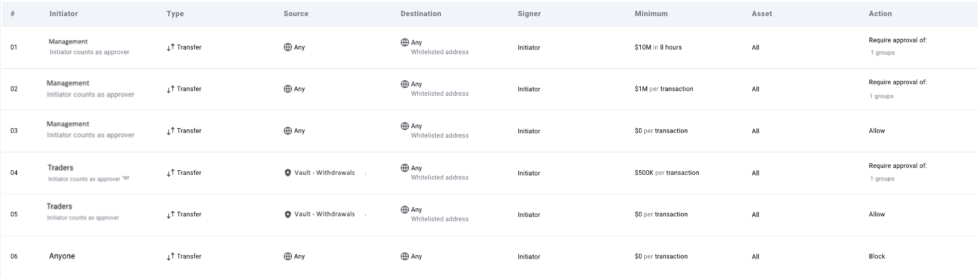
Task: Click the Initiator column header
Action: point(64,13)
